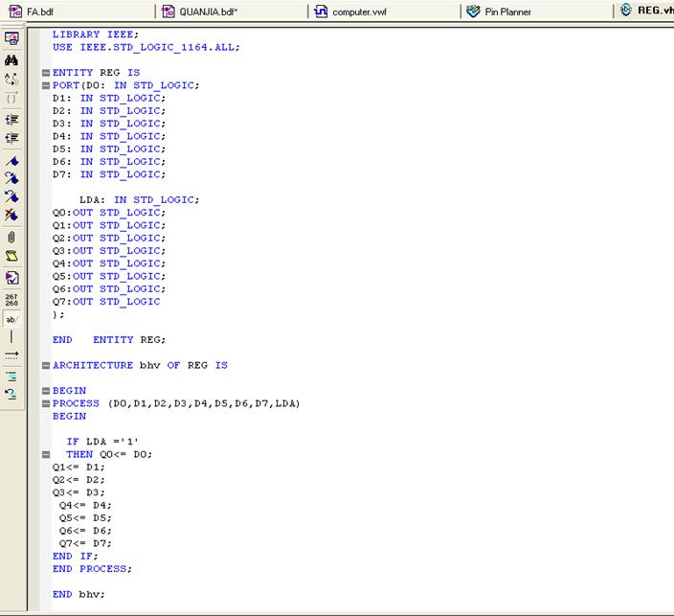Click the analyze current file icon

click(11, 278)
